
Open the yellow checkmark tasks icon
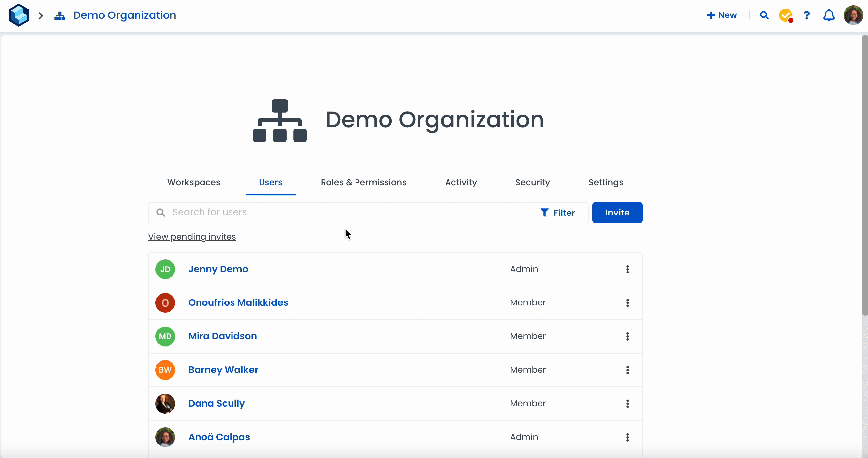(785, 15)
